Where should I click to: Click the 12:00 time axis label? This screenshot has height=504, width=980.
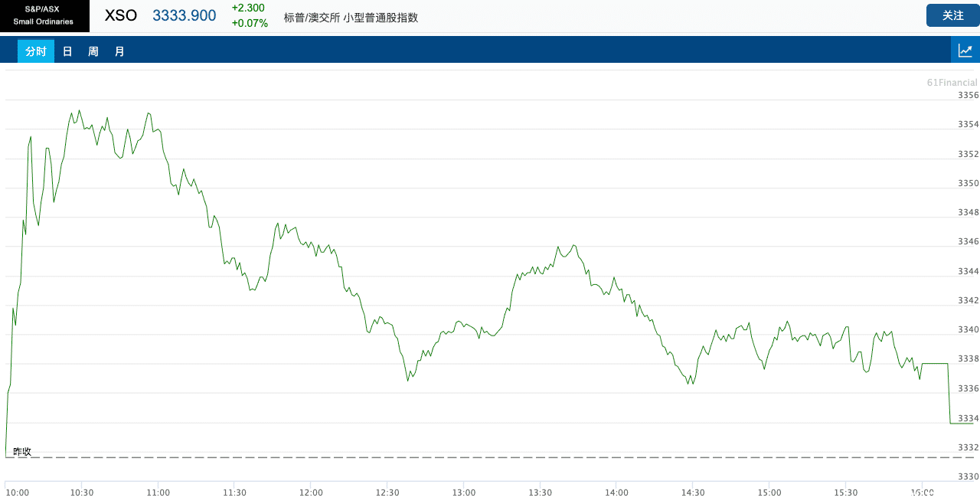point(311,493)
